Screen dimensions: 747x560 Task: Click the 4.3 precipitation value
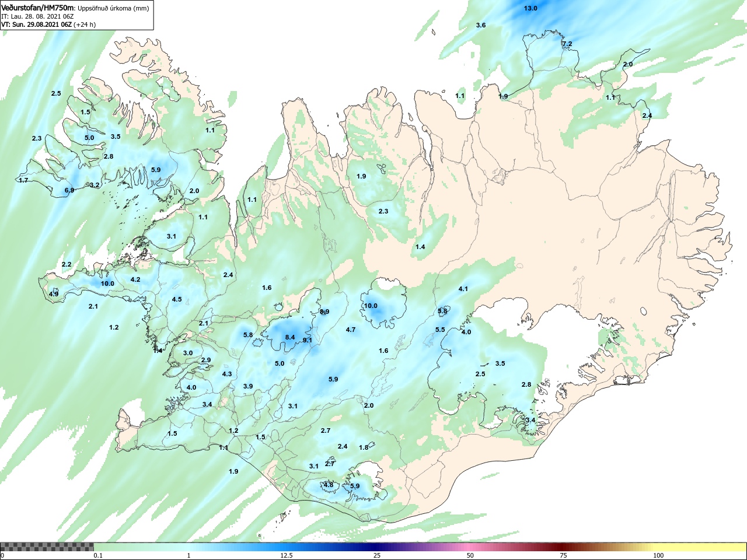point(228,374)
